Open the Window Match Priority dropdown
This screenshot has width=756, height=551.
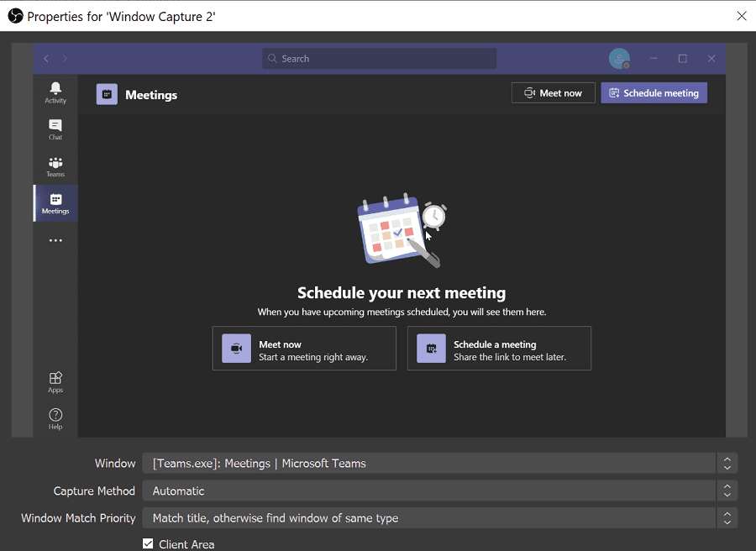tap(439, 518)
